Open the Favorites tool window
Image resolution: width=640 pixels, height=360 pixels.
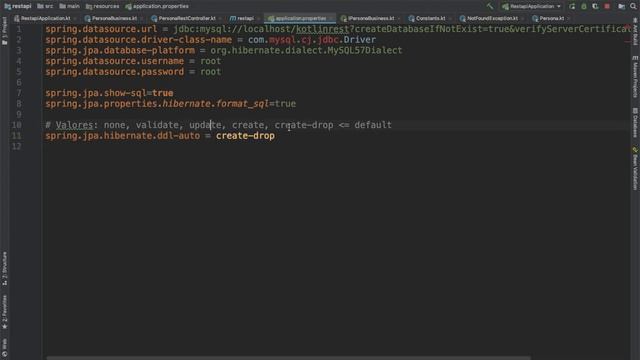point(4,312)
